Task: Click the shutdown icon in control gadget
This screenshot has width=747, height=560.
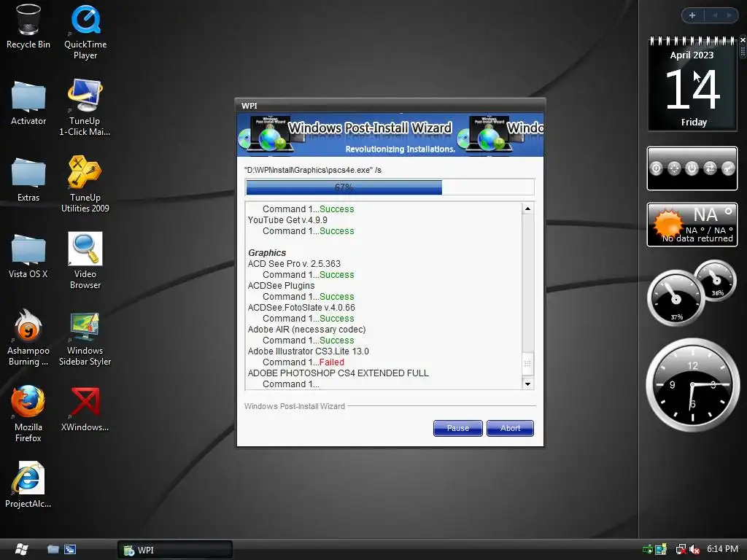Action: click(x=656, y=168)
